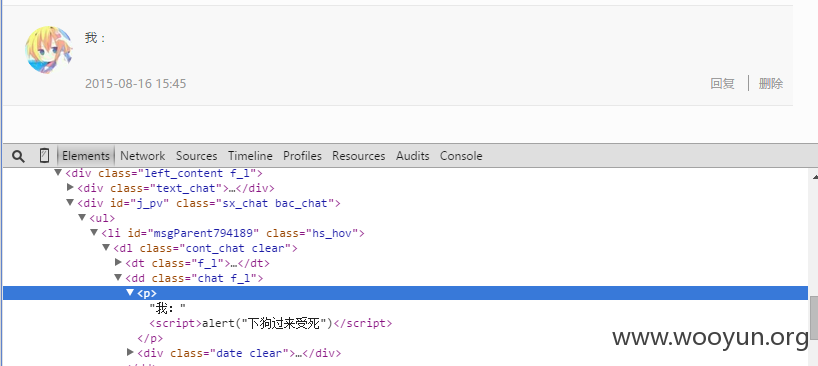Collapse the j_pv div node

[70, 202]
